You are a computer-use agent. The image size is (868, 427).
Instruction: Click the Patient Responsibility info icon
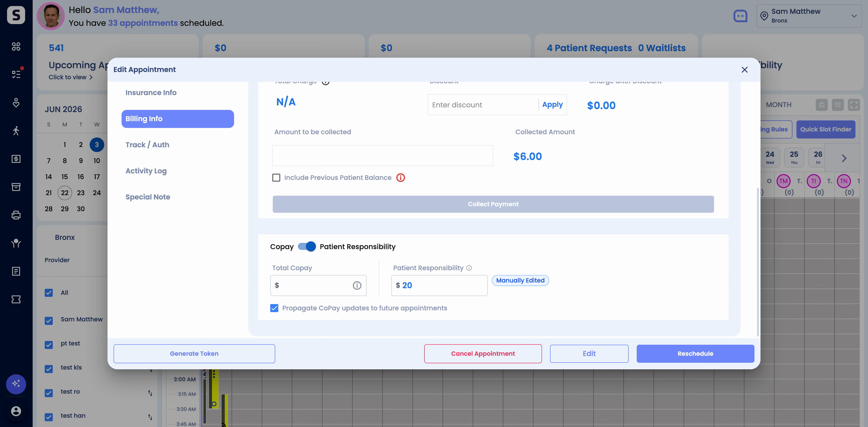469,268
